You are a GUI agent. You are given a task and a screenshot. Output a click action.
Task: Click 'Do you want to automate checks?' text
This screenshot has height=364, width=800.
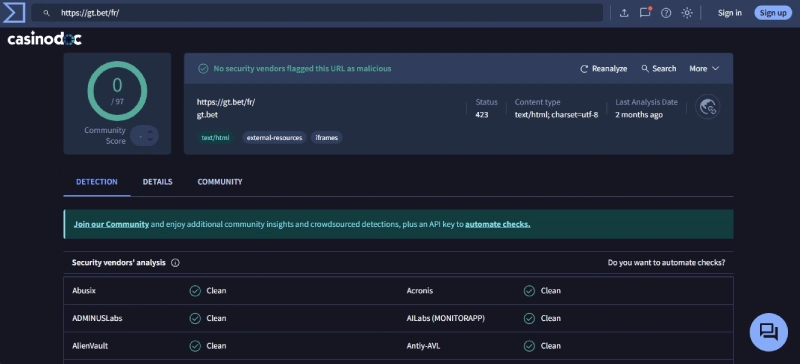click(x=666, y=263)
